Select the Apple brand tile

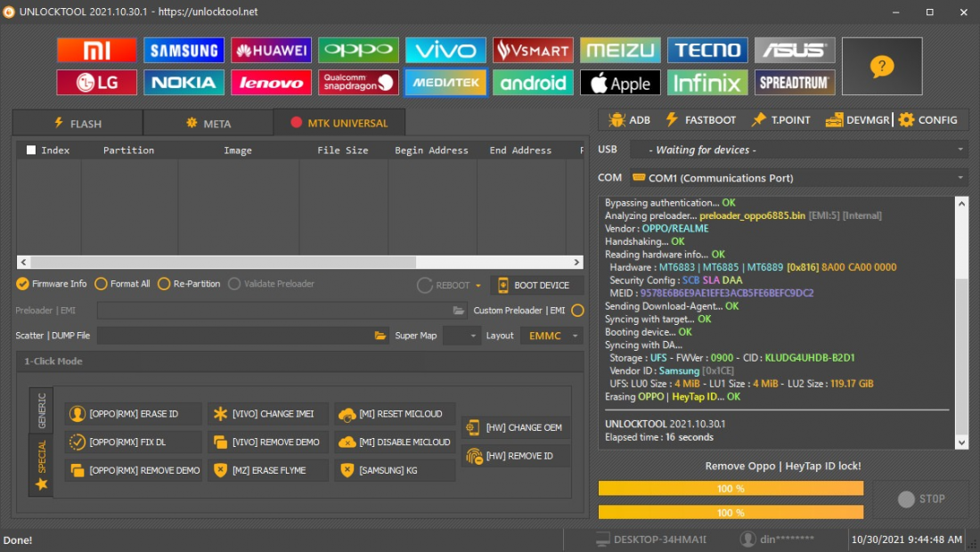[x=620, y=83]
